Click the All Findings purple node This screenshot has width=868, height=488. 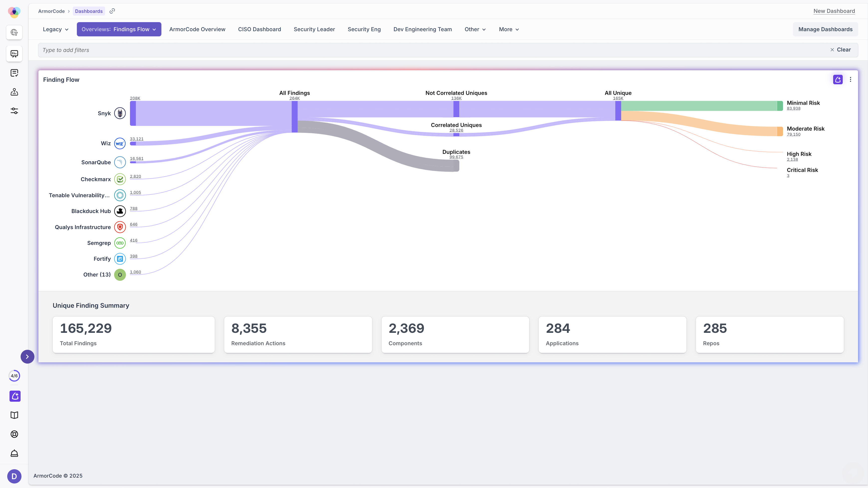295,117
